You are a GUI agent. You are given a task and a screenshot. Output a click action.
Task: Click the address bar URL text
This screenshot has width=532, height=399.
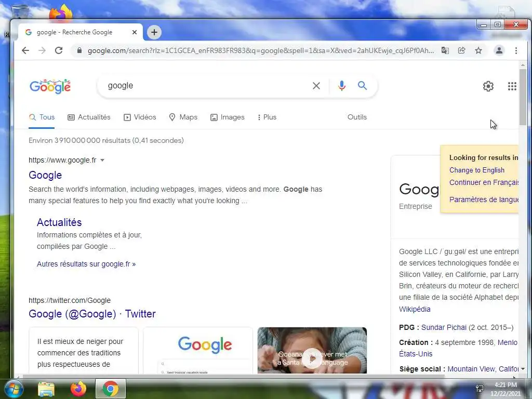(x=261, y=50)
